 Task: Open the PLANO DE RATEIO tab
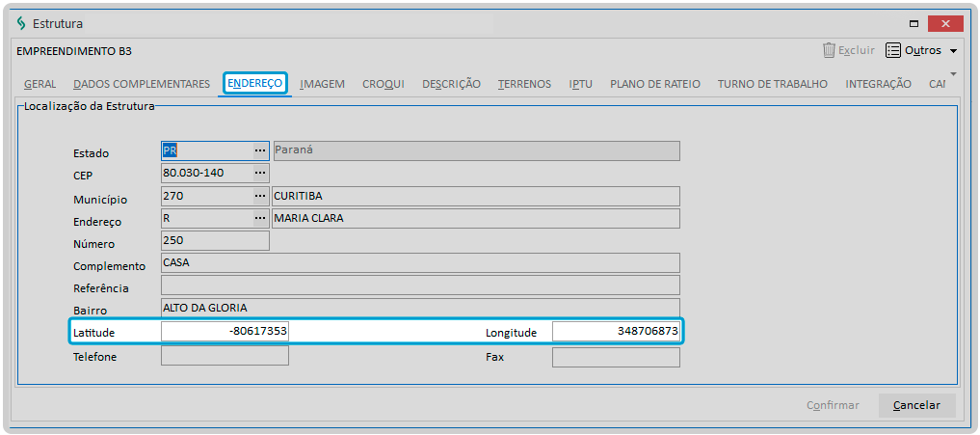655,84
